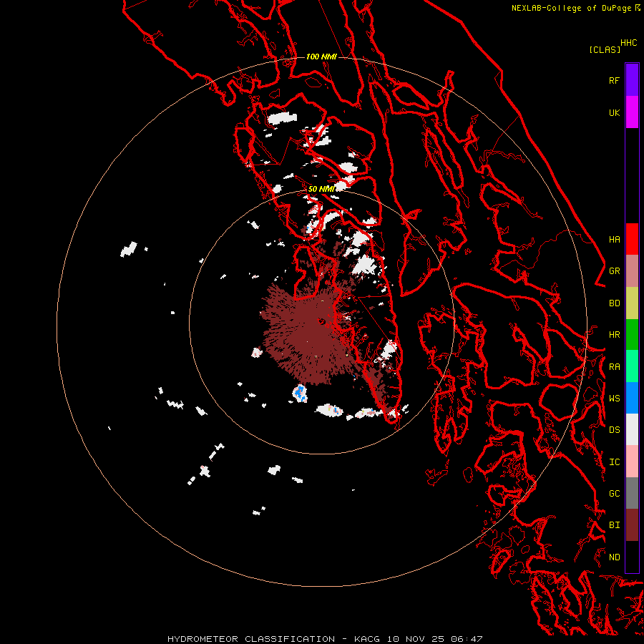The width and height of the screenshot is (644, 644).
Task: Select the gray GC legend swatch
Action: (632, 493)
